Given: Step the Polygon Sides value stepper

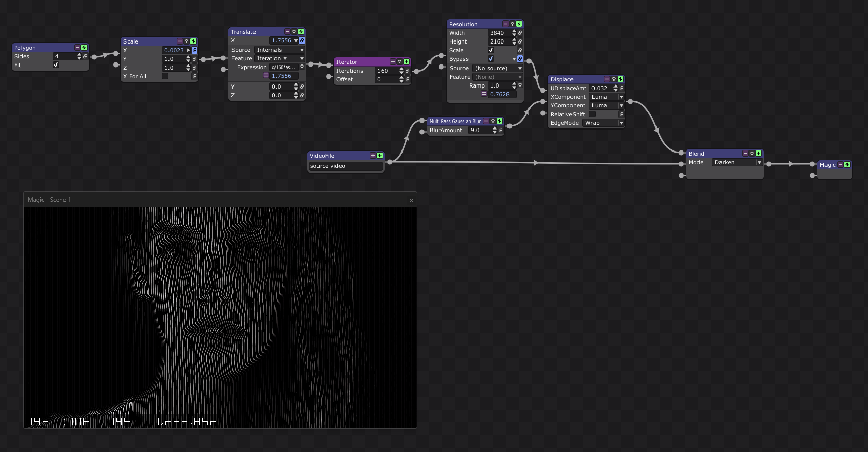Looking at the screenshot, I should click(x=79, y=56).
